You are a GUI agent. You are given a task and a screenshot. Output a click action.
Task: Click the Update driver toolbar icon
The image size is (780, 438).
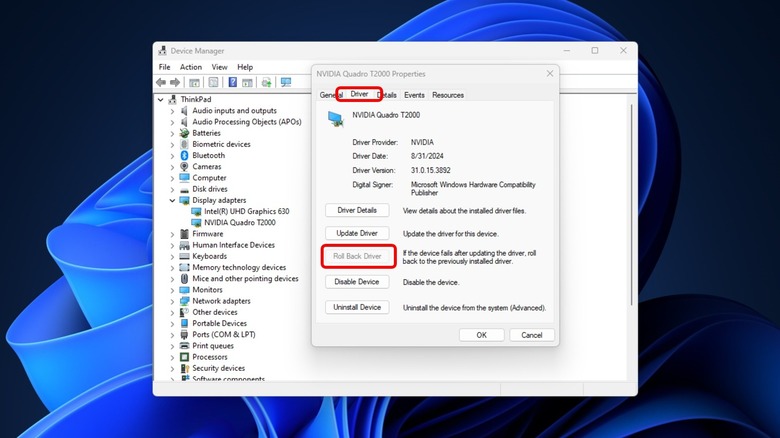(x=267, y=82)
